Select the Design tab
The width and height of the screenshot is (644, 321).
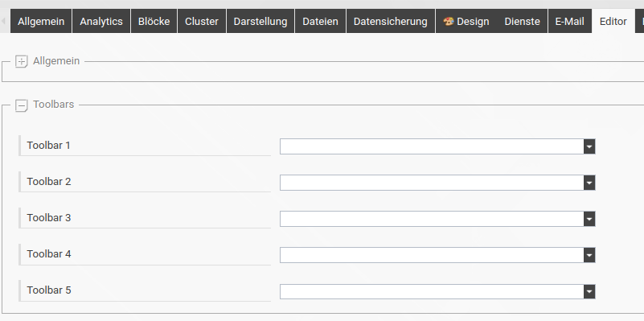point(466,21)
